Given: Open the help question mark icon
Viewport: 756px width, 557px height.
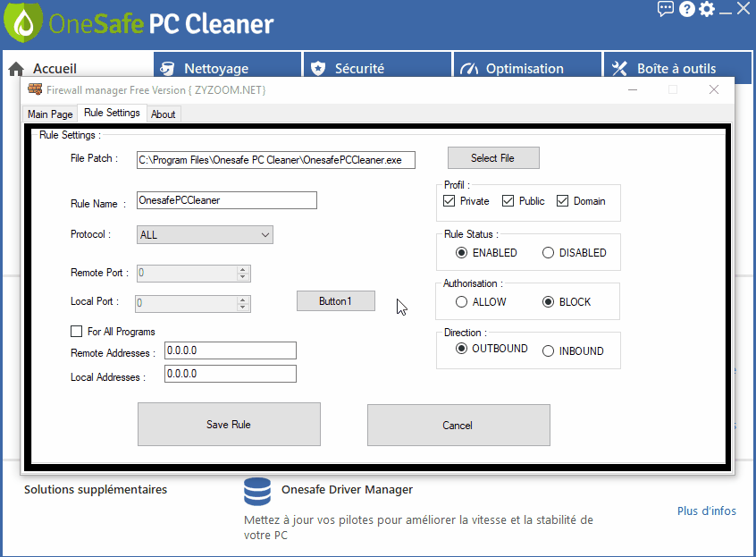Looking at the screenshot, I should point(686,9).
